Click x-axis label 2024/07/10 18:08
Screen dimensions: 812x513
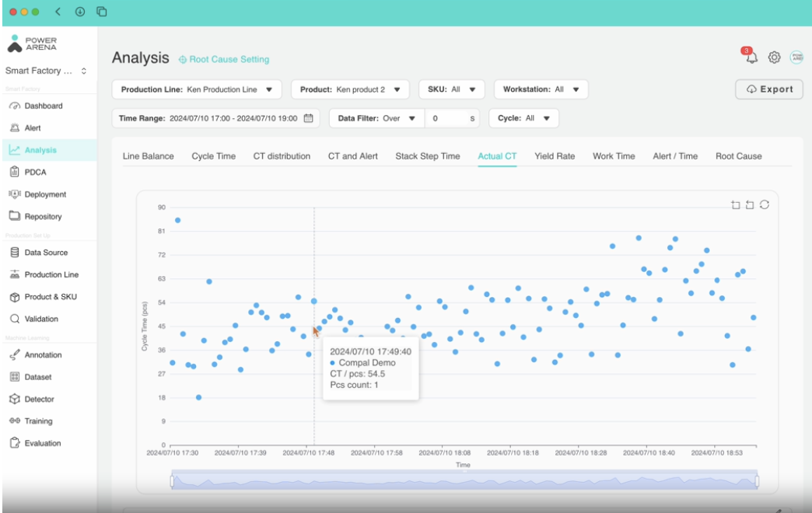tap(444, 453)
